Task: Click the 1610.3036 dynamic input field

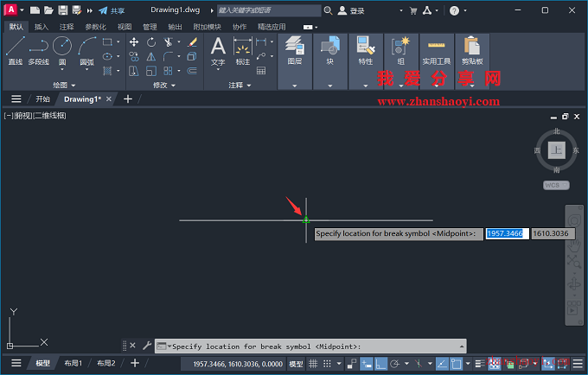Action: coord(553,233)
